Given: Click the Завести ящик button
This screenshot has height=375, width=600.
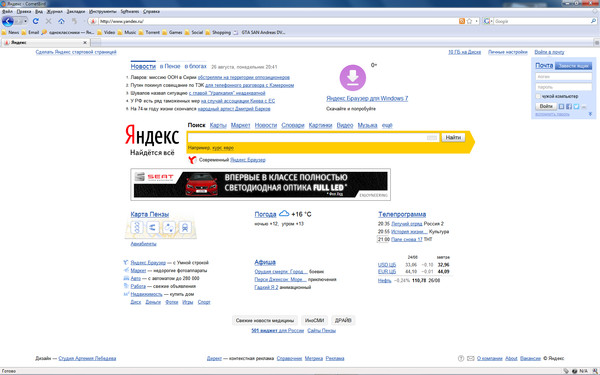Looking at the screenshot, I should point(573,66).
